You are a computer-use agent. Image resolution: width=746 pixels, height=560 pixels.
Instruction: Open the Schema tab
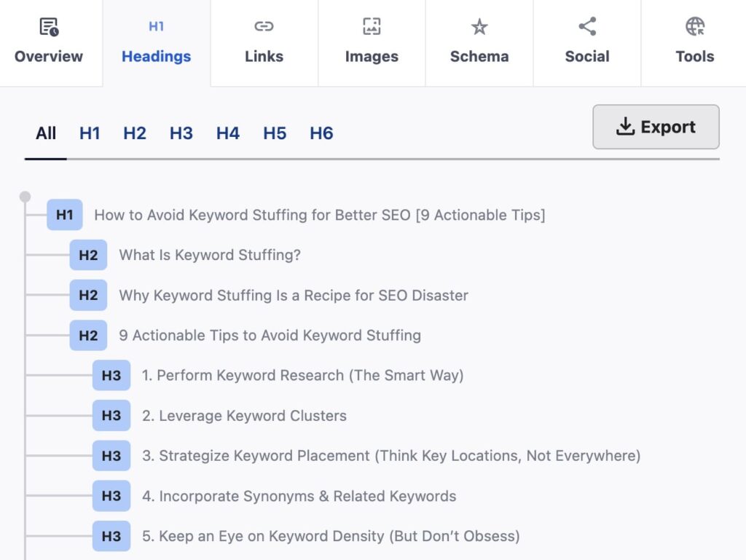[x=479, y=44]
